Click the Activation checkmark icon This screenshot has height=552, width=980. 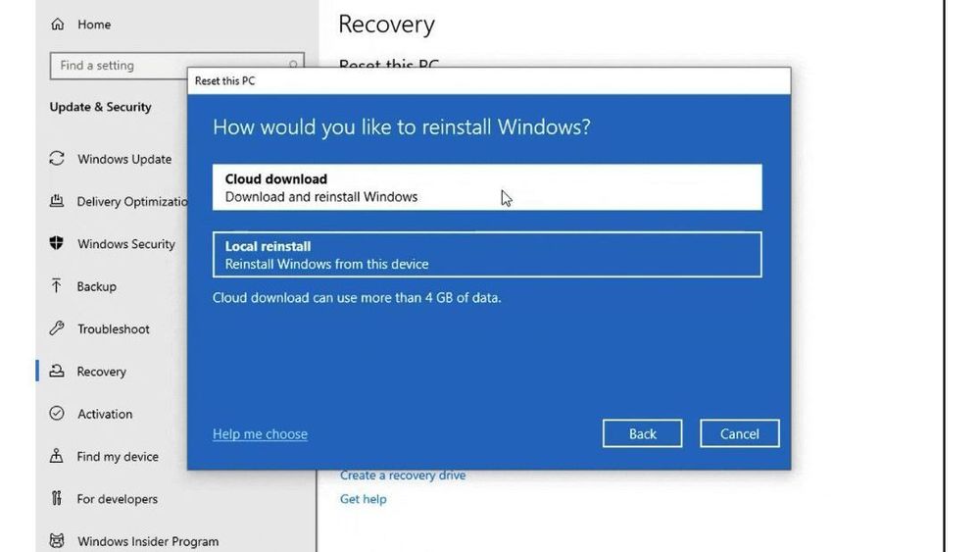click(57, 413)
